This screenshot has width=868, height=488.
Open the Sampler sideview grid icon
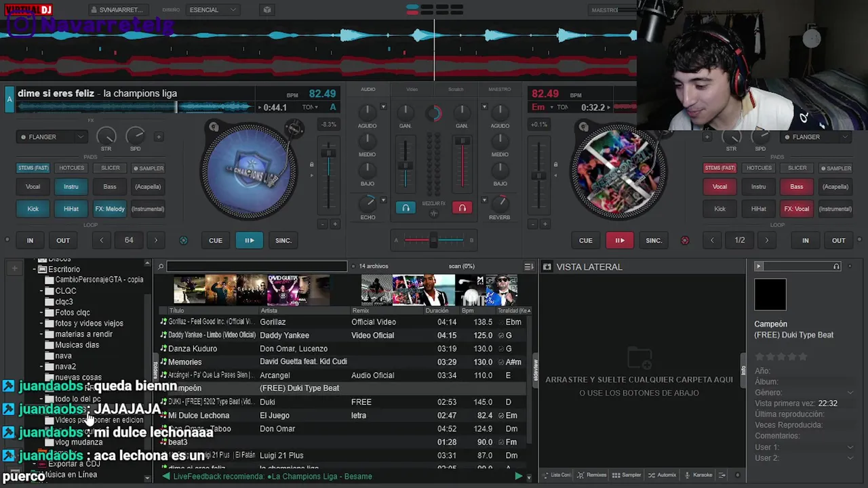click(627, 475)
